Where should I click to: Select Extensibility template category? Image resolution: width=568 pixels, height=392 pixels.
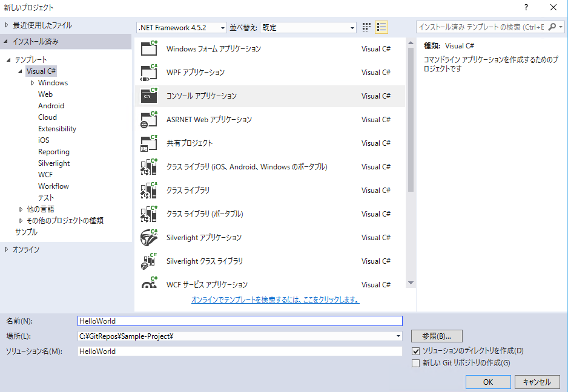click(x=58, y=129)
